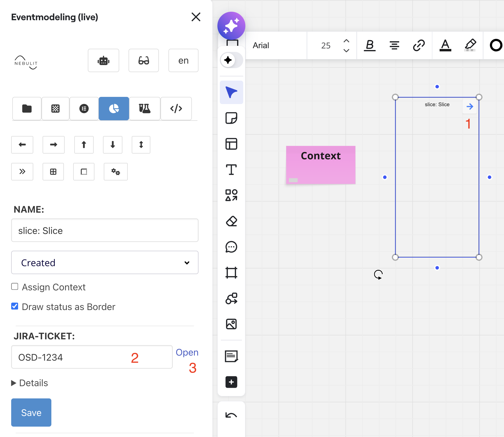This screenshot has height=437, width=504.
Task: Select the frame tool
Action: (231, 273)
